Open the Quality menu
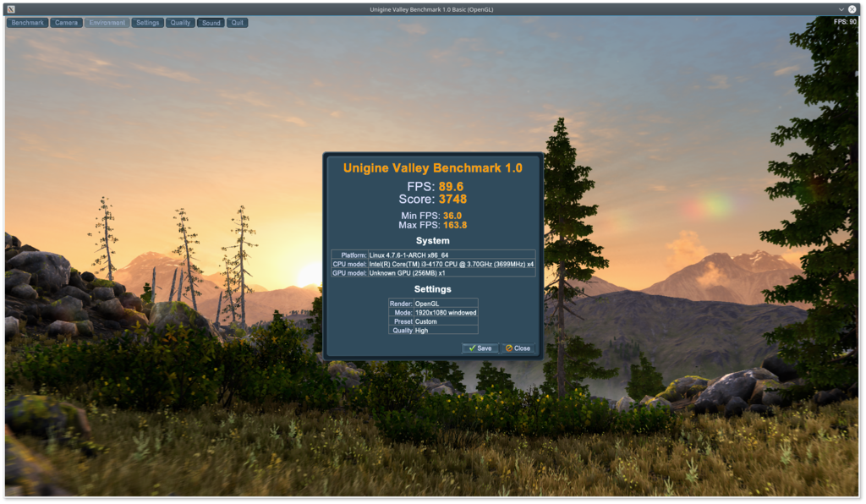 (x=180, y=23)
